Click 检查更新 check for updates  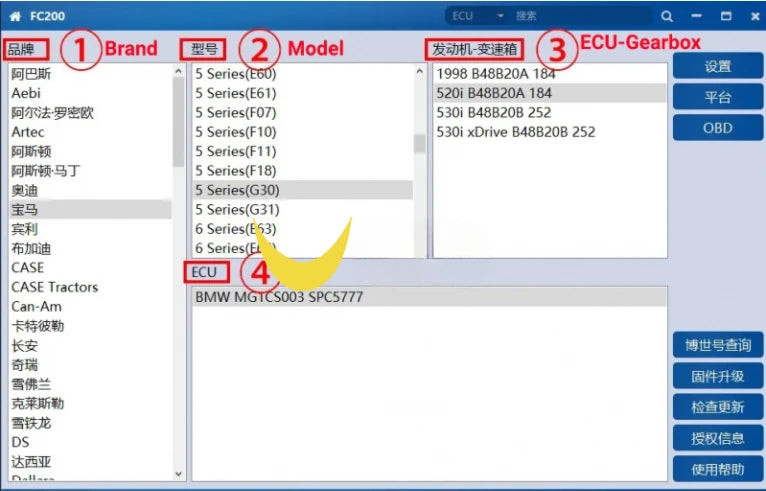717,407
